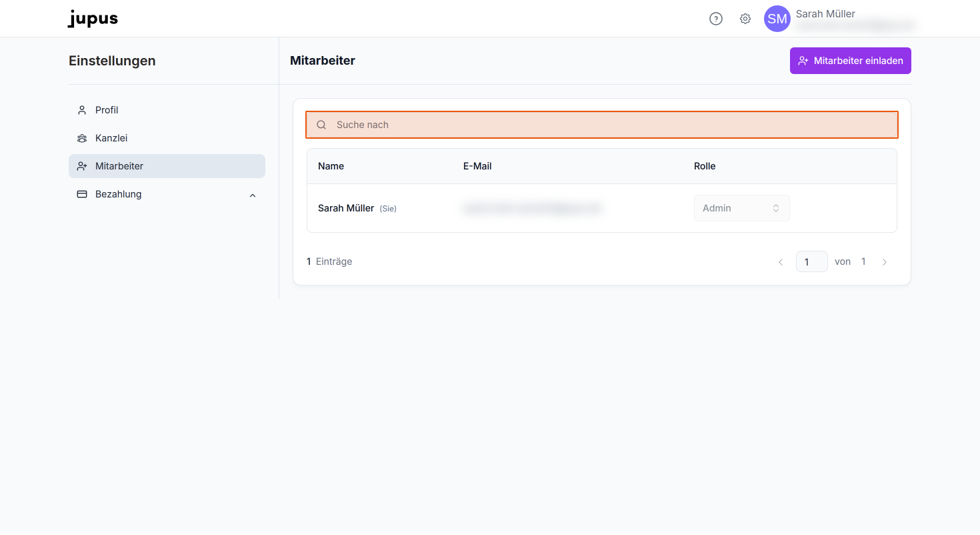
Task: Click the Profil person icon
Action: coord(82,110)
